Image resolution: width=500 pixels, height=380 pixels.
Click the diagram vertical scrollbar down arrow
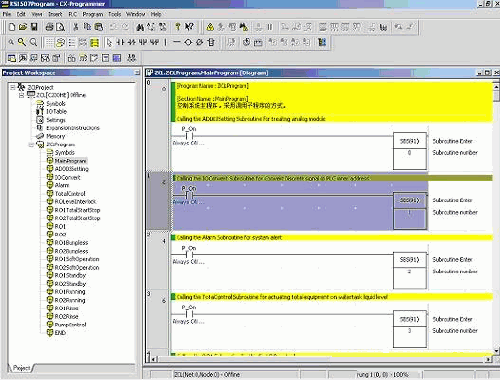[496, 351]
